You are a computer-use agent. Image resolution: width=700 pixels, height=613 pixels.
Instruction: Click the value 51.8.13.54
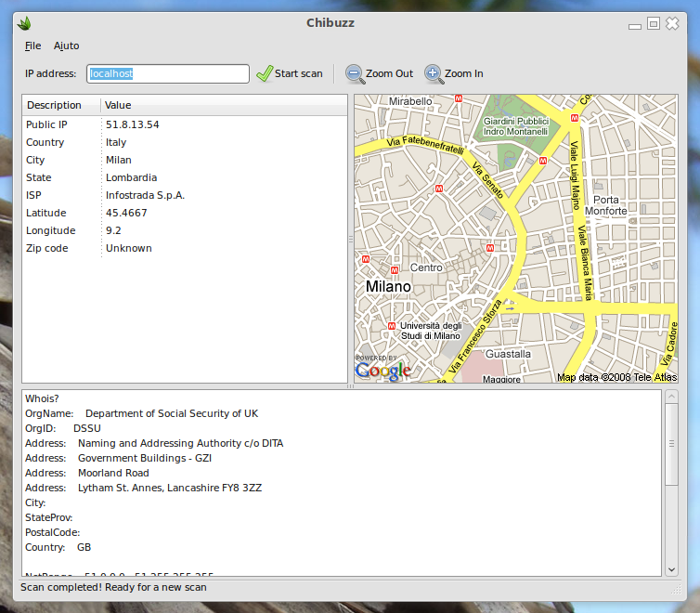[132, 124]
